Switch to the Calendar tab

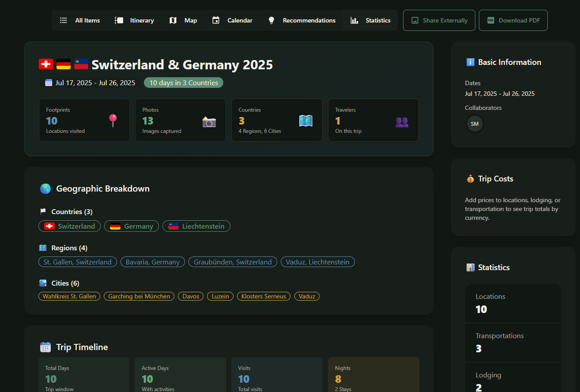pyautogui.click(x=232, y=20)
